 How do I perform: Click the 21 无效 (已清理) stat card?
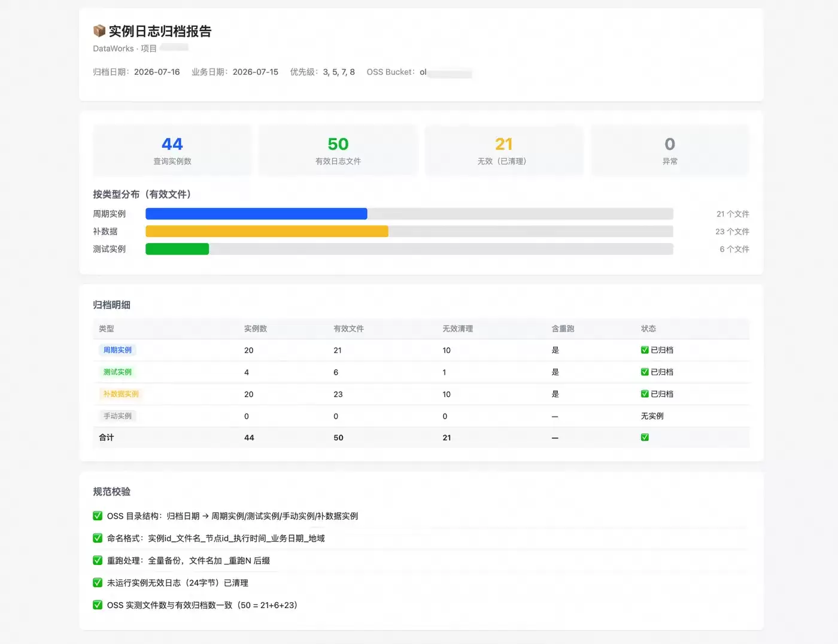click(504, 150)
